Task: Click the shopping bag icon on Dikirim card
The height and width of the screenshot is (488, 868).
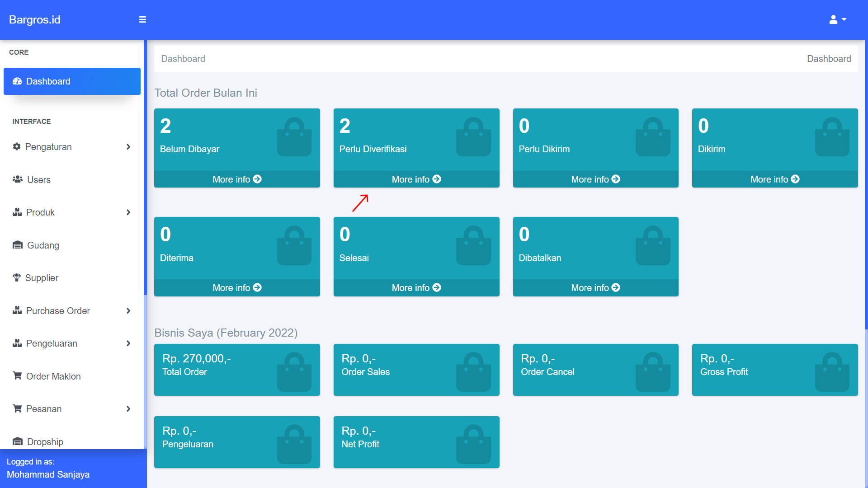Action: tap(832, 137)
